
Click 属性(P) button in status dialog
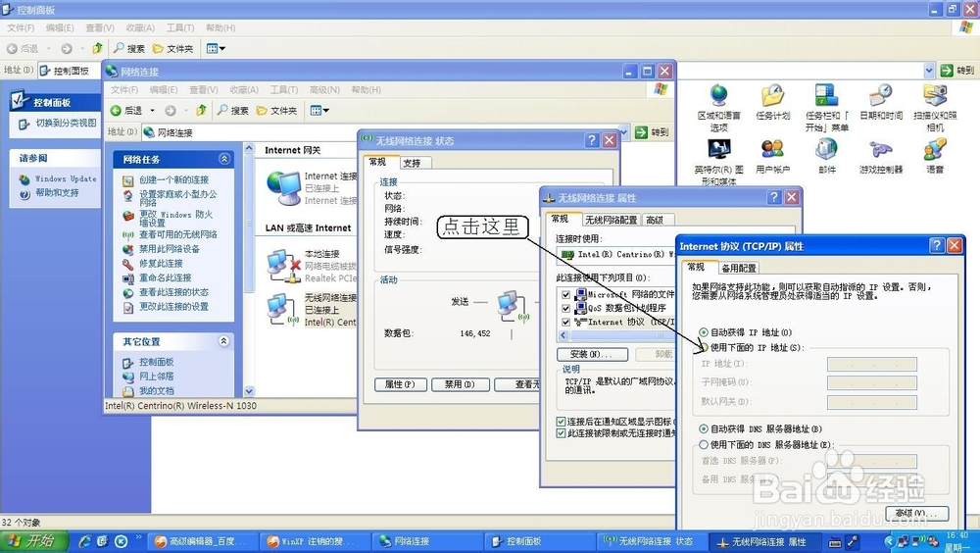tap(400, 384)
